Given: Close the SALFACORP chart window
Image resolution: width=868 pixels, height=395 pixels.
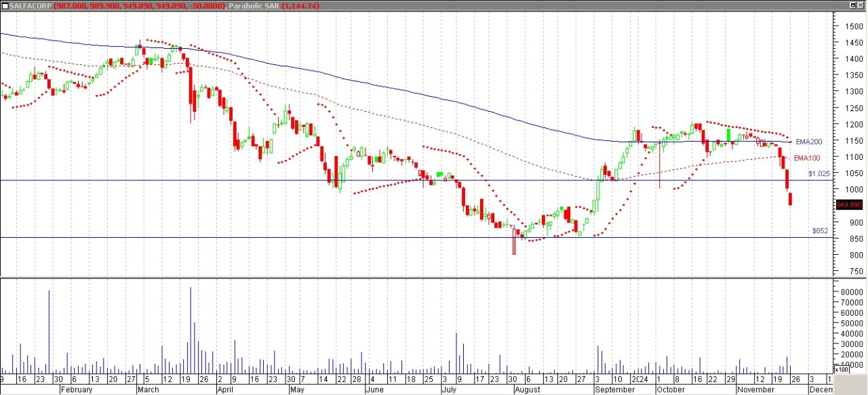Looking at the screenshot, I should tap(861, 5).
